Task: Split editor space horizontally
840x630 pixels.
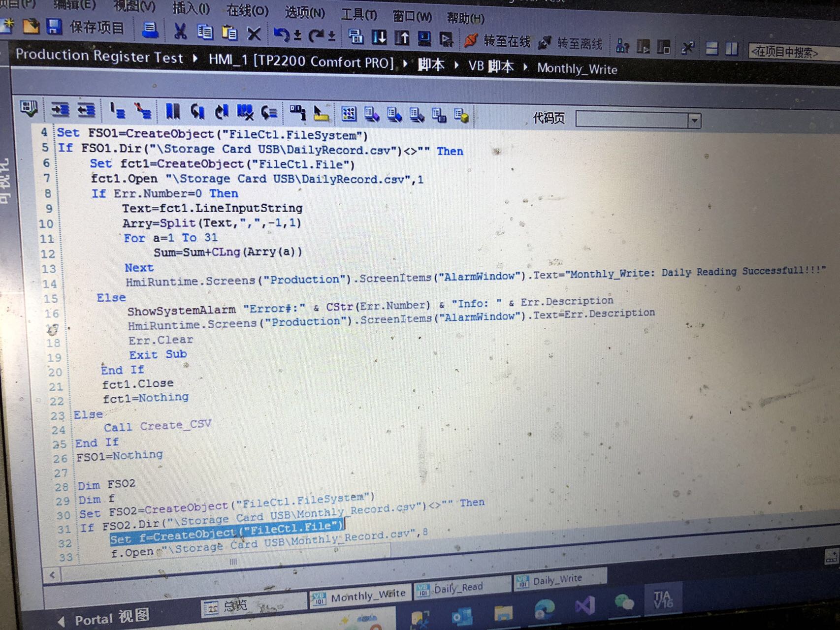Action: [711, 49]
